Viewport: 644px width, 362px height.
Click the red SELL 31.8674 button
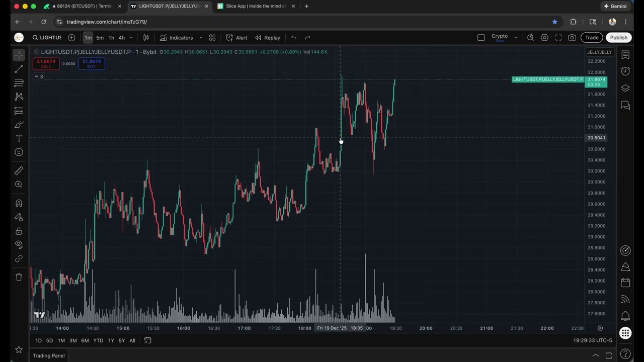[x=46, y=63]
